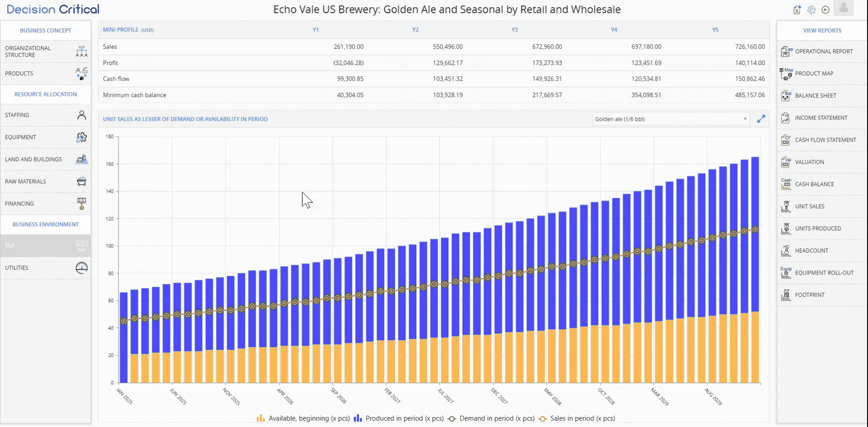Click Y5 Minimum cash balance 485,157.06

coord(750,95)
